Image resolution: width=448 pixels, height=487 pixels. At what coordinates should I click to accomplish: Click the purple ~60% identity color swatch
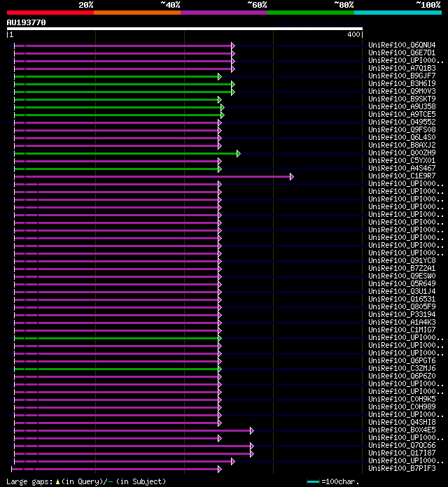pos(224,13)
